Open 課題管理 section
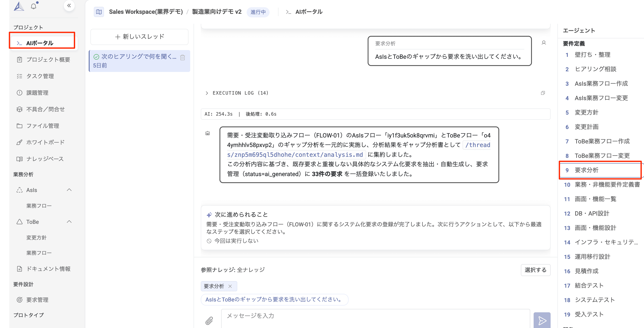Viewport: 644px width, 328px height. (44, 93)
